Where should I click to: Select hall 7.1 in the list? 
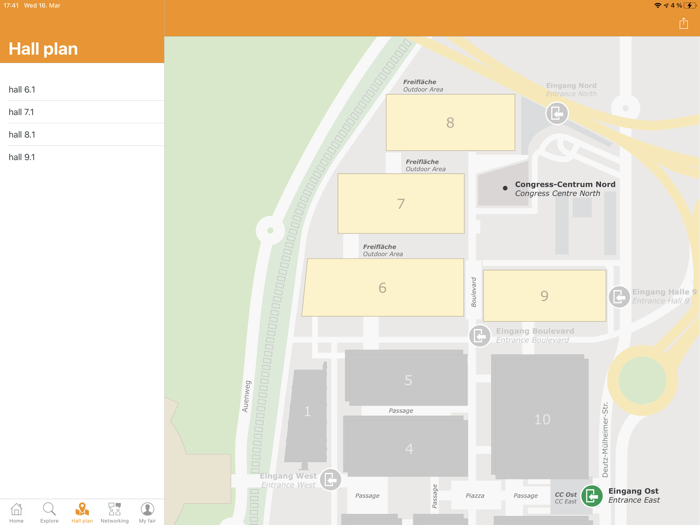82,112
